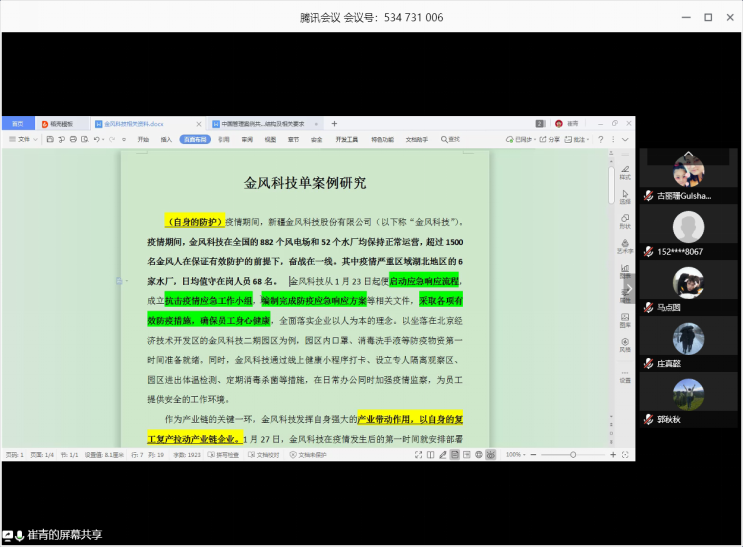This screenshot has width=743, height=547.
Task: Open the 文件 menu dropdown arrow
Action: pos(35,139)
